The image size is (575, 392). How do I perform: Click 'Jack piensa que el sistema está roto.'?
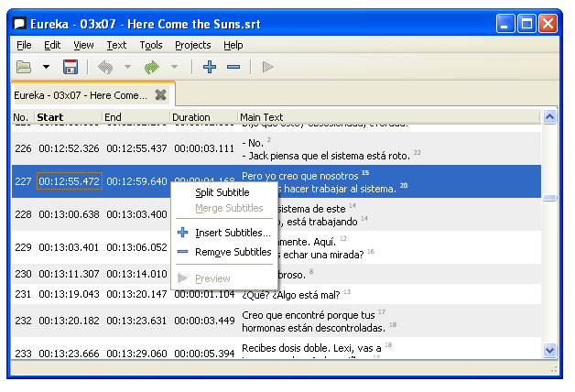pos(330,156)
